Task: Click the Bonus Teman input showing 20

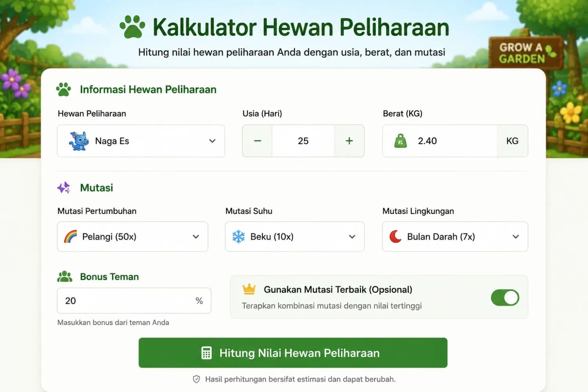Action: (x=134, y=301)
